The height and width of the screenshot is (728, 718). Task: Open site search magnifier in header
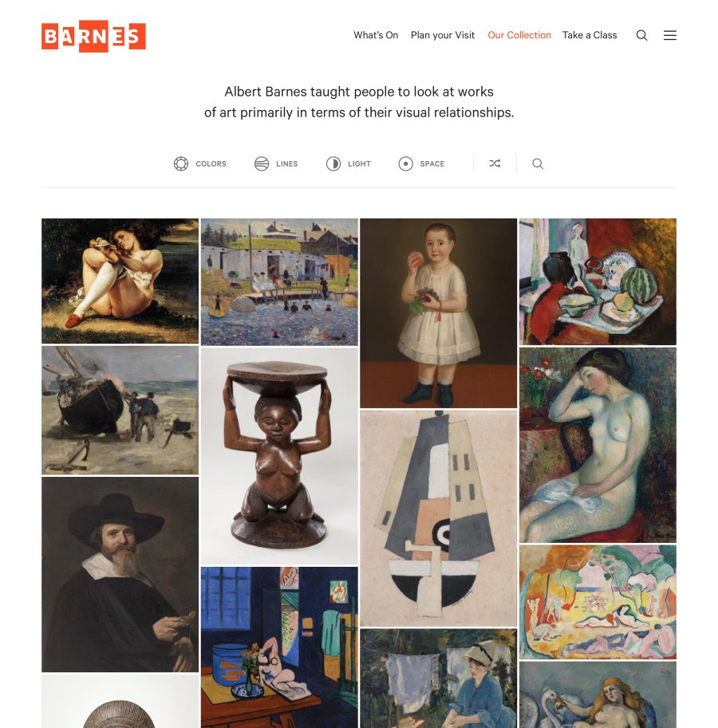click(641, 35)
